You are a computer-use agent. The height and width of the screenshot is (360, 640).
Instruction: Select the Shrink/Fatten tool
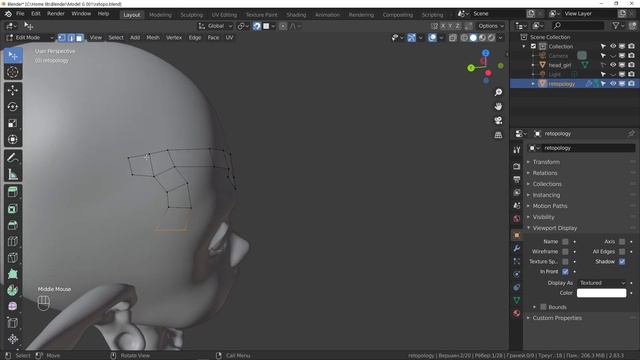pyautogui.click(x=13, y=339)
